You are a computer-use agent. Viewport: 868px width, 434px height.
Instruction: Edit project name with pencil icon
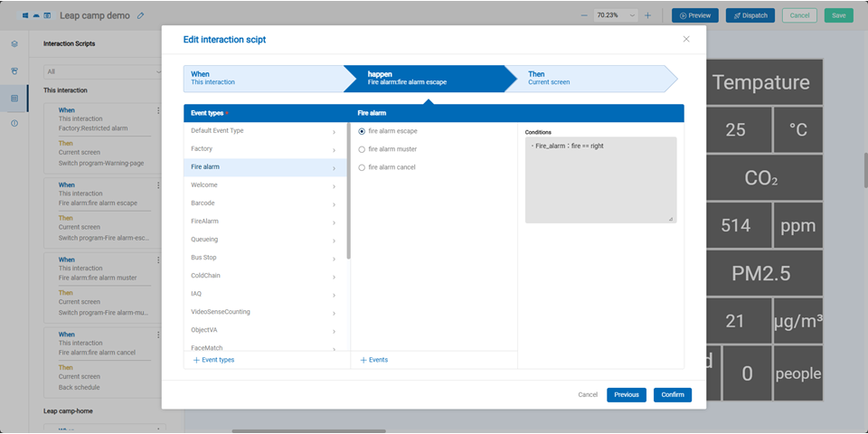(x=140, y=15)
